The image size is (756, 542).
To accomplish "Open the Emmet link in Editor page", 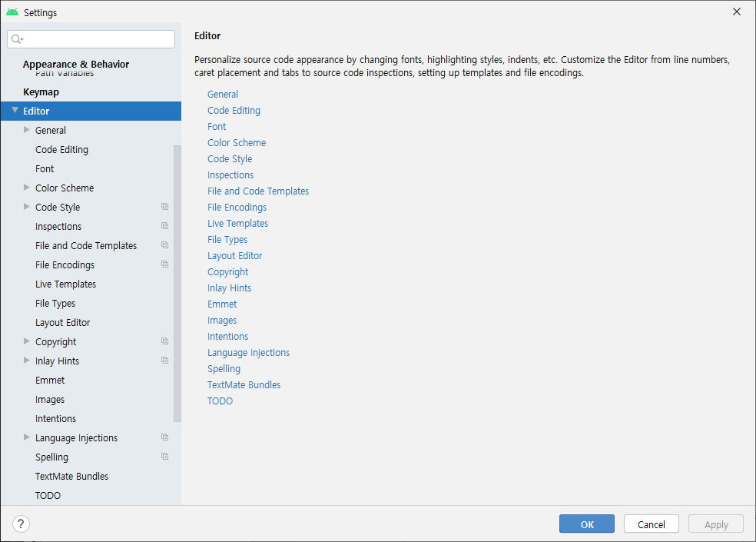I will point(222,304).
